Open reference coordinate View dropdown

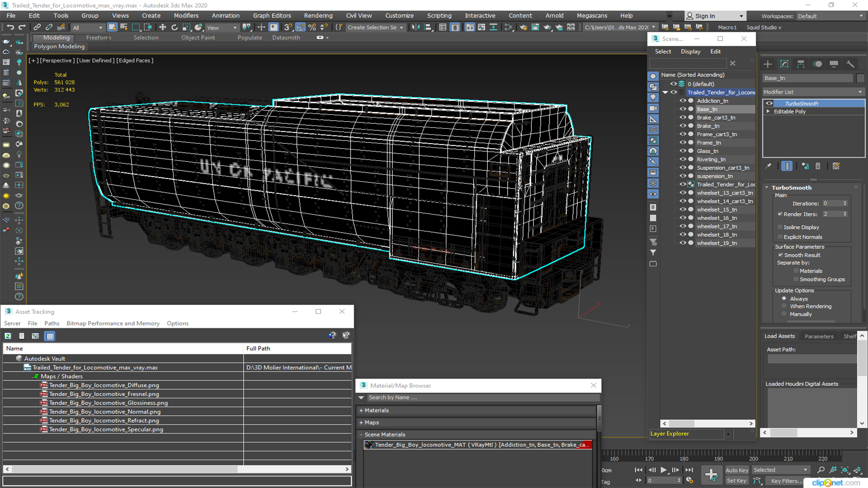(222, 28)
